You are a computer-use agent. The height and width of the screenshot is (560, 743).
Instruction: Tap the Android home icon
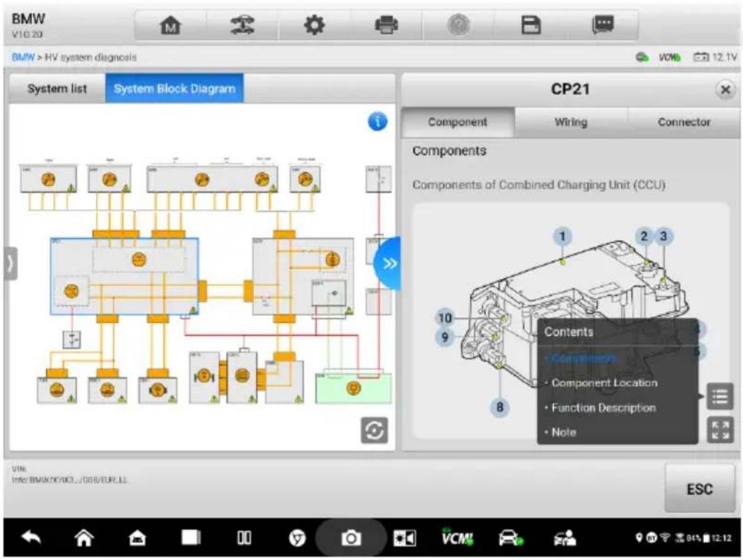(84, 537)
